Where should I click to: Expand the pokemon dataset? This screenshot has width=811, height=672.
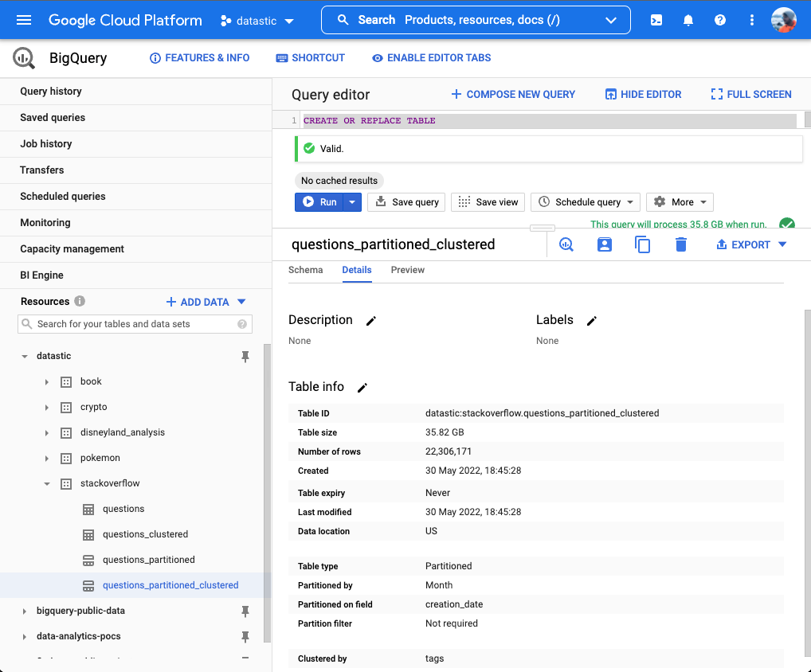point(47,458)
